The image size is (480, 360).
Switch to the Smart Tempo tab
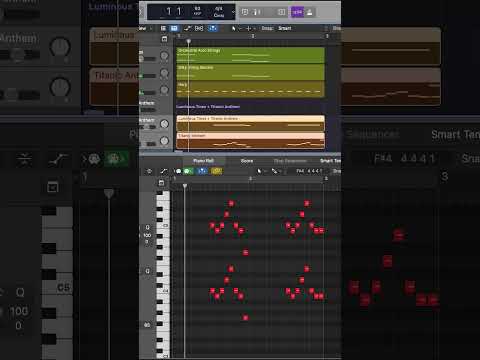click(330, 161)
